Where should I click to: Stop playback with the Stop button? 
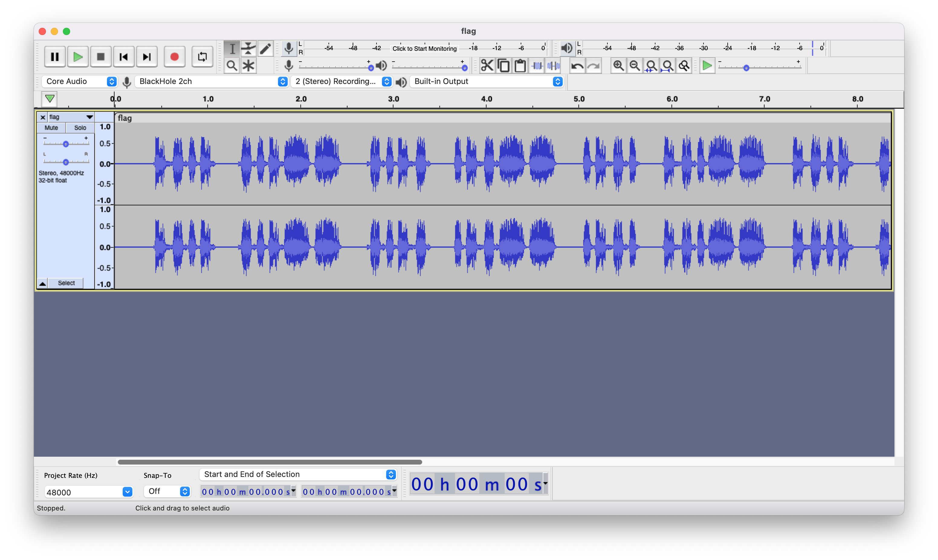[101, 57]
